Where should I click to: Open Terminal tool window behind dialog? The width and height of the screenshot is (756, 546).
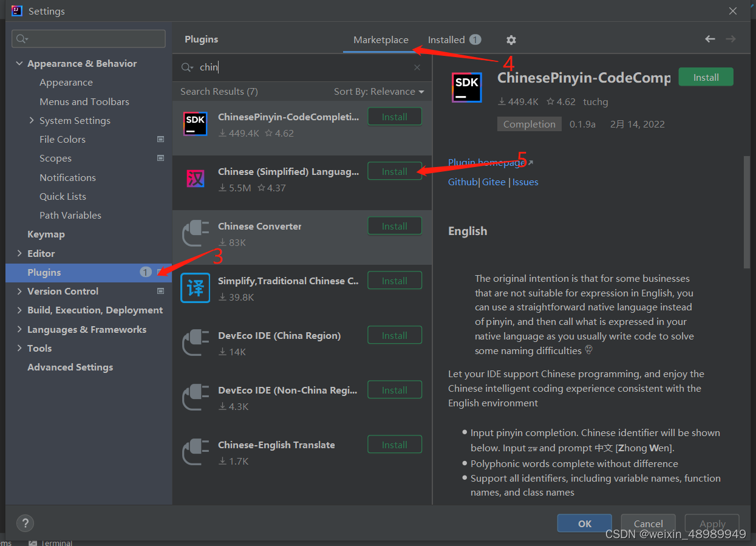(51, 542)
